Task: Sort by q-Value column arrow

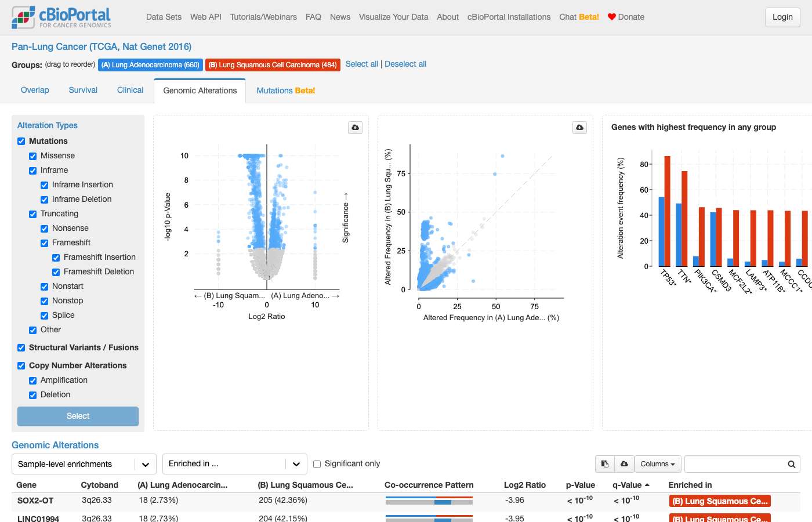Action: click(647, 485)
